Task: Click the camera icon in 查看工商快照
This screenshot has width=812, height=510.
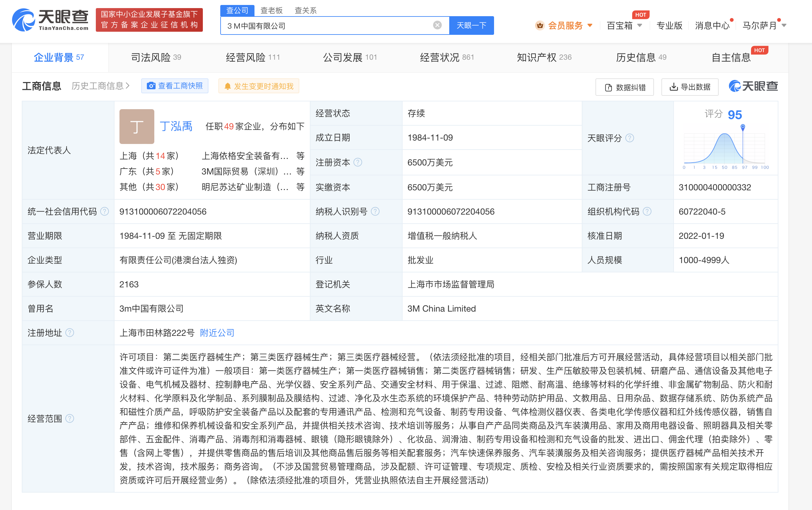Action: pyautogui.click(x=151, y=86)
